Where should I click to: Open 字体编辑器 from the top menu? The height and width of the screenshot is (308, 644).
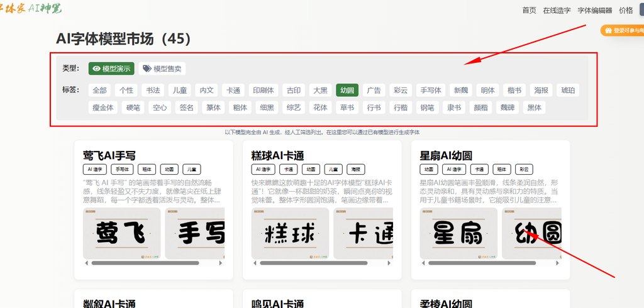click(595, 11)
